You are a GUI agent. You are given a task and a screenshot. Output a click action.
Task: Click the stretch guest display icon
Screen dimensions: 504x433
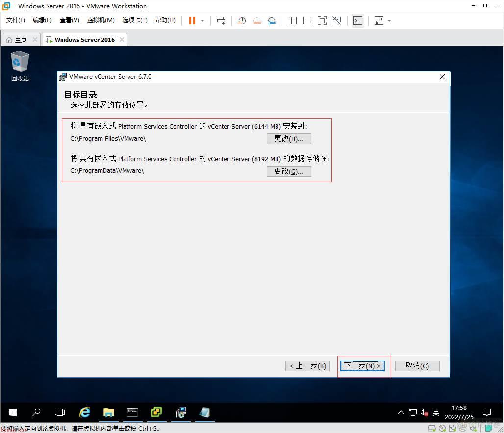point(379,21)
